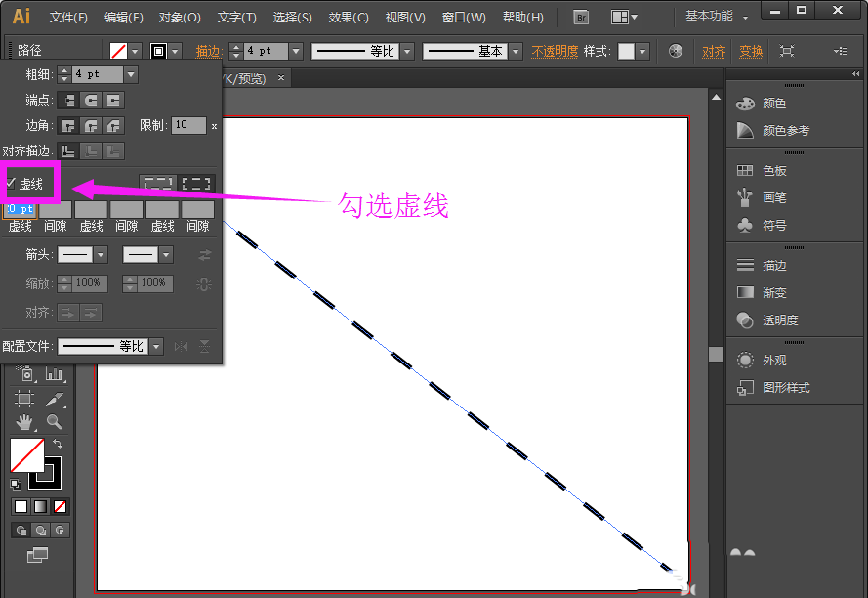Open 配置文件 profile dropdown

click(156, 346)
